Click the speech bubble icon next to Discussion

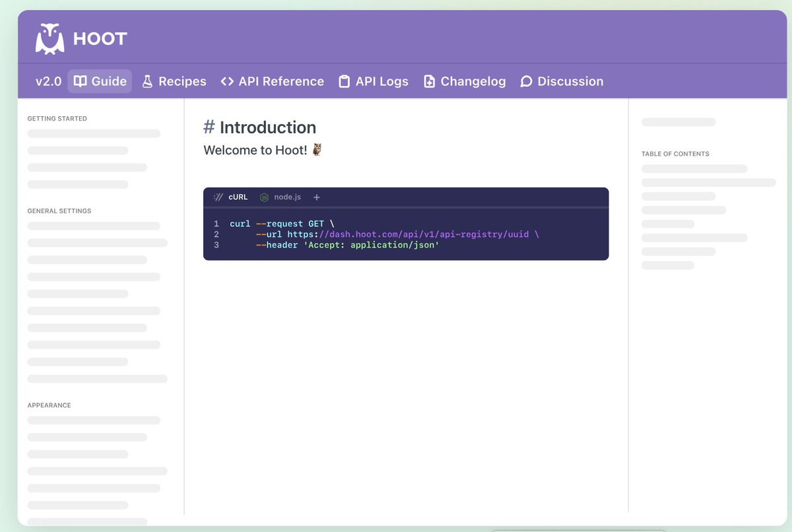(525, 81)
